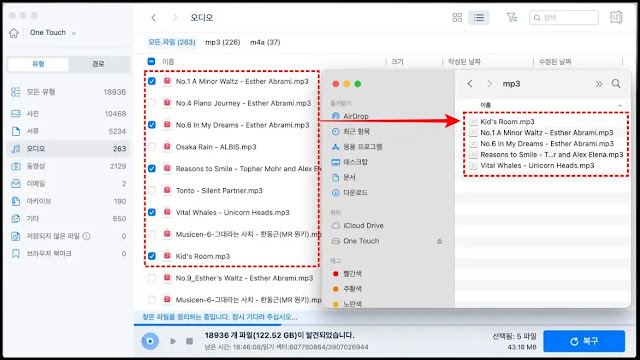Sort by 작성된 날짜 column header
The width and height of the screenshot is (640, 360).
(x=464, y=62)
